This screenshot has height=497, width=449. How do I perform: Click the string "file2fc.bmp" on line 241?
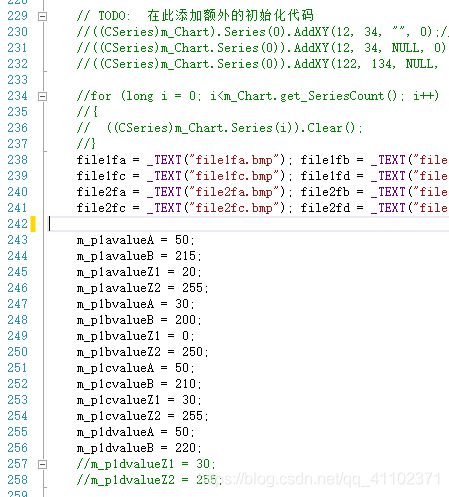coord(234,208)
